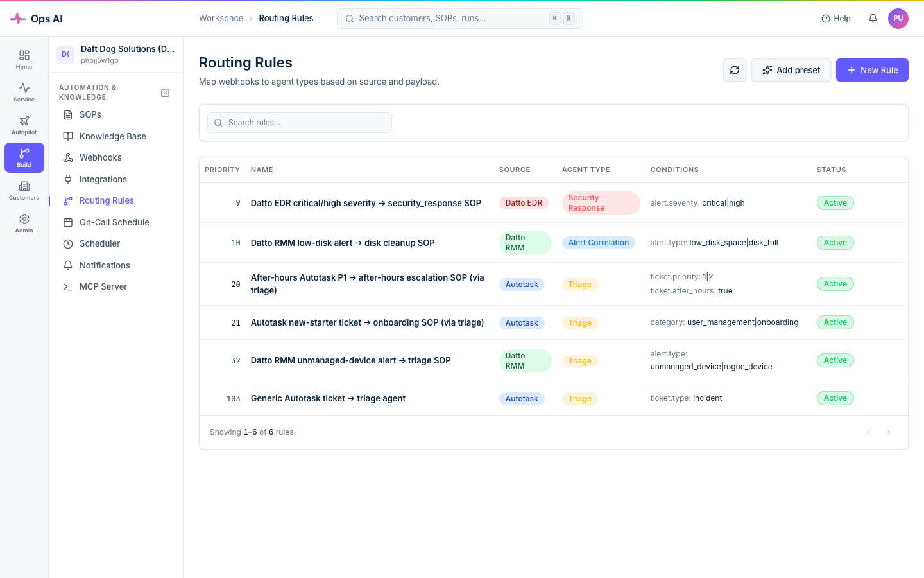Click the Integrations plug icon
Image resolution: width=924 pixels, height=578 pixels.
point(68,179)
